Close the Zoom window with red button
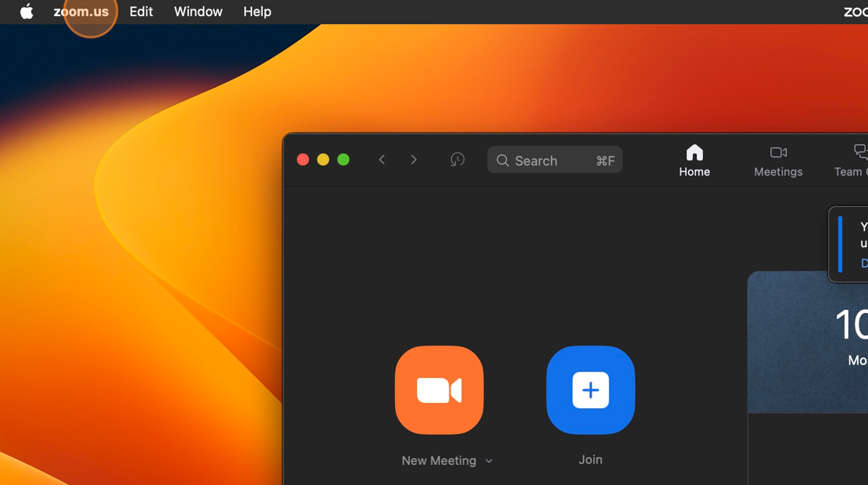Viewport: 868px width, 485px height. point(303,160)
